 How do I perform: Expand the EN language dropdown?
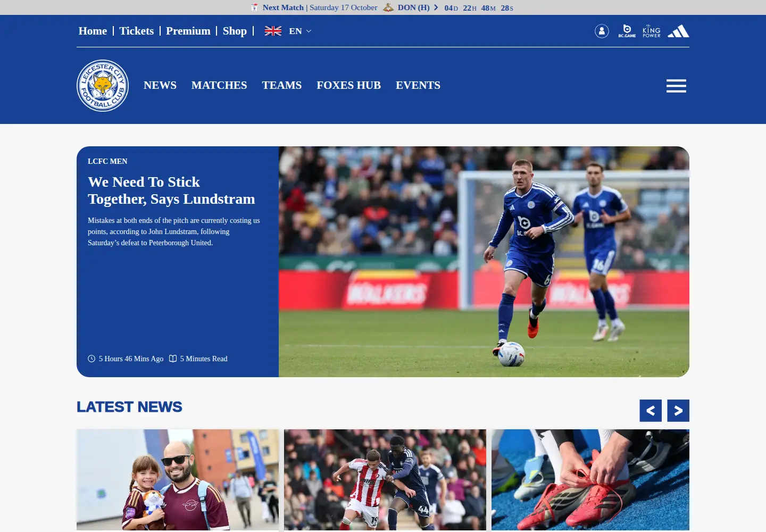tap(300, 31)
